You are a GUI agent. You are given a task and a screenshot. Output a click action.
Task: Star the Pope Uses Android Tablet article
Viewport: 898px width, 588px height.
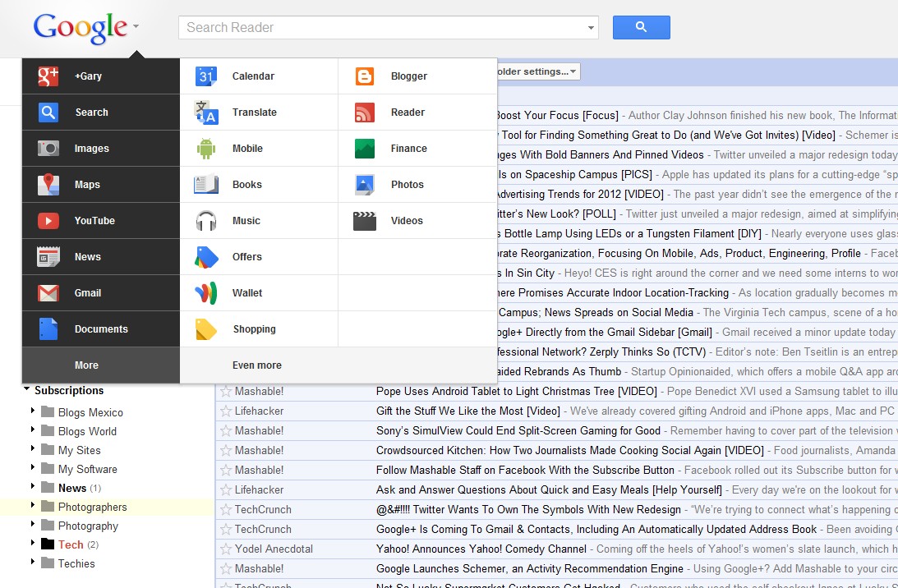226,392
